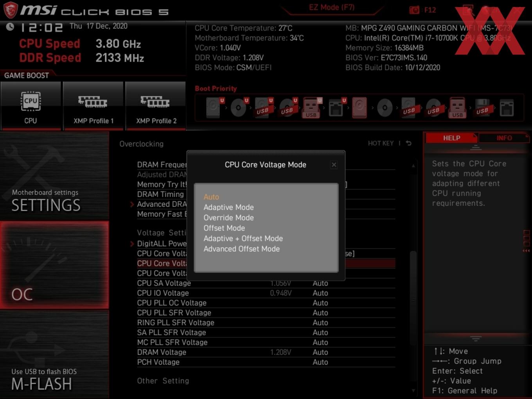Select the legacy USB key boot icon
Screen dimensions: 532x399
point(457,108)
